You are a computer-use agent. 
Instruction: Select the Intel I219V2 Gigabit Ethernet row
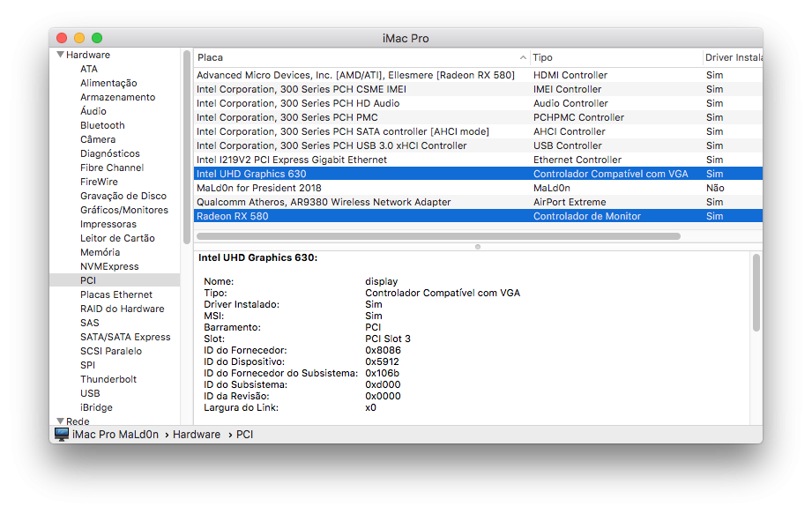(x=478, y=160)
